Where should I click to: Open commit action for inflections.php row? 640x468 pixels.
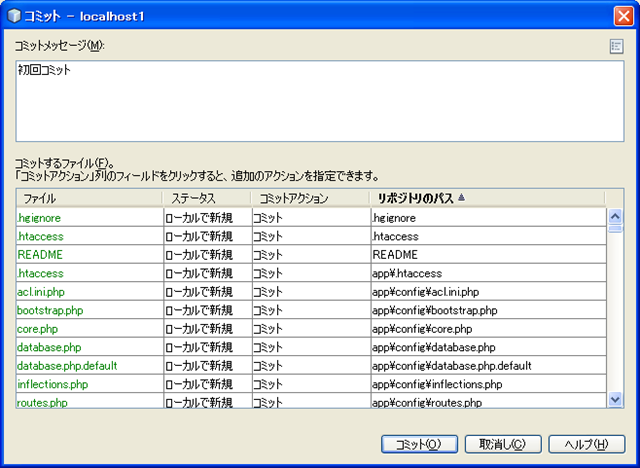coord(311,384)
